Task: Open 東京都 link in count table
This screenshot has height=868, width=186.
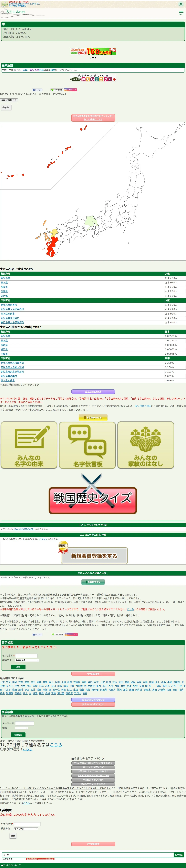Action: (x=4, y=296)
